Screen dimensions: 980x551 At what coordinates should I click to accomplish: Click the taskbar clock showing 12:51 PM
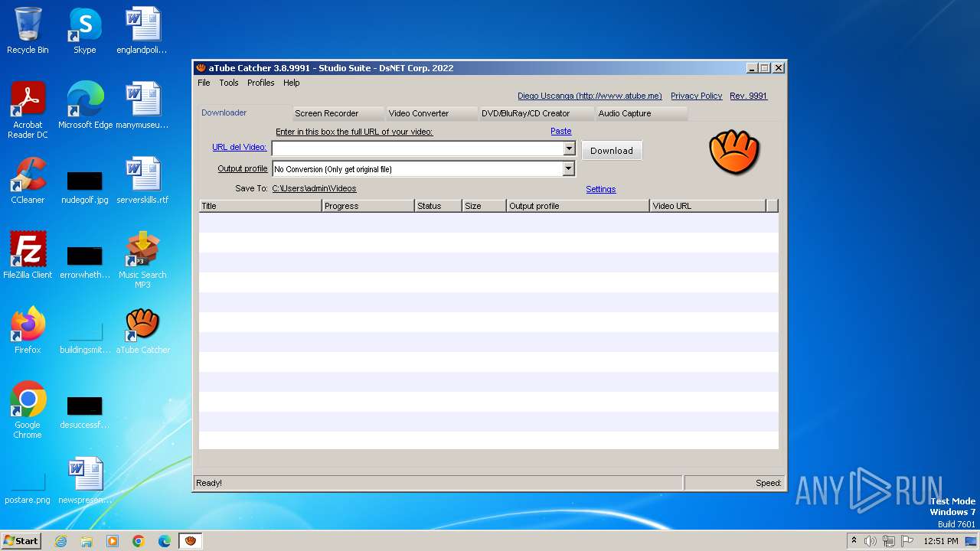pyautogui.click(x=941, y=541)
